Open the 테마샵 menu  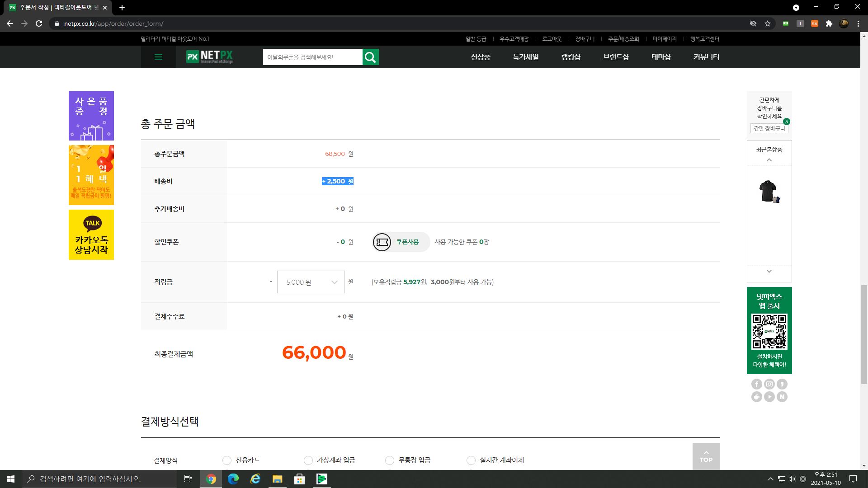point(661,57)
